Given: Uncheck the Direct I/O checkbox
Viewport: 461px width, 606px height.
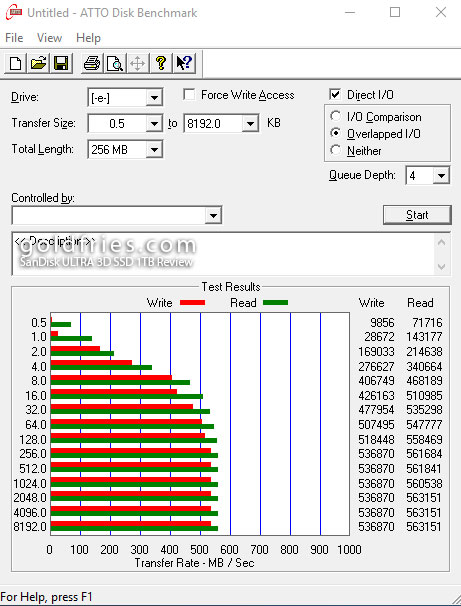Looking at the screenshot, I should pyautogui.click(x=335, y=95).
